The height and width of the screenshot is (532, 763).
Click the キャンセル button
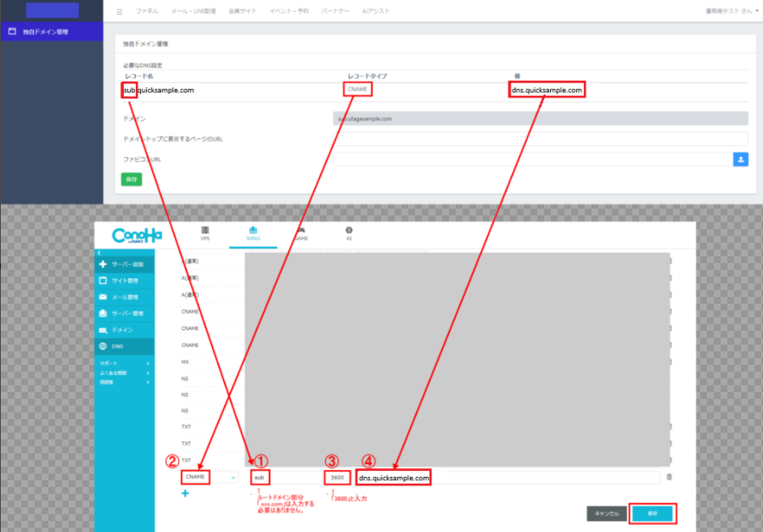coord(605,513)
